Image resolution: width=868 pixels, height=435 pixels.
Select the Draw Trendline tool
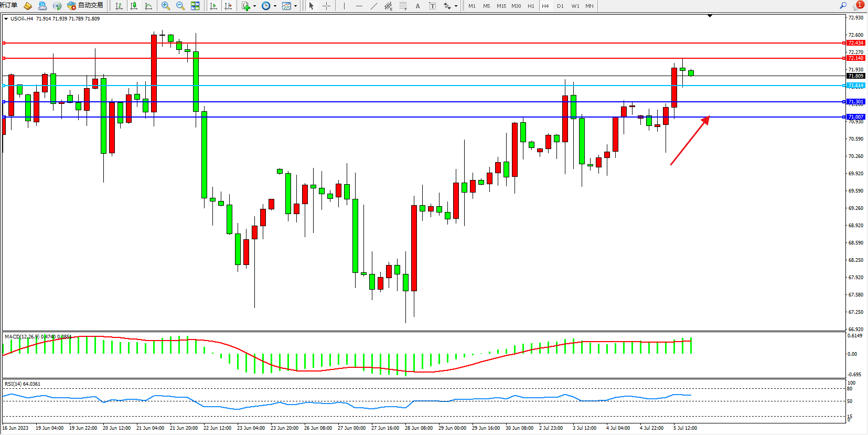click(x=373, y=6)
